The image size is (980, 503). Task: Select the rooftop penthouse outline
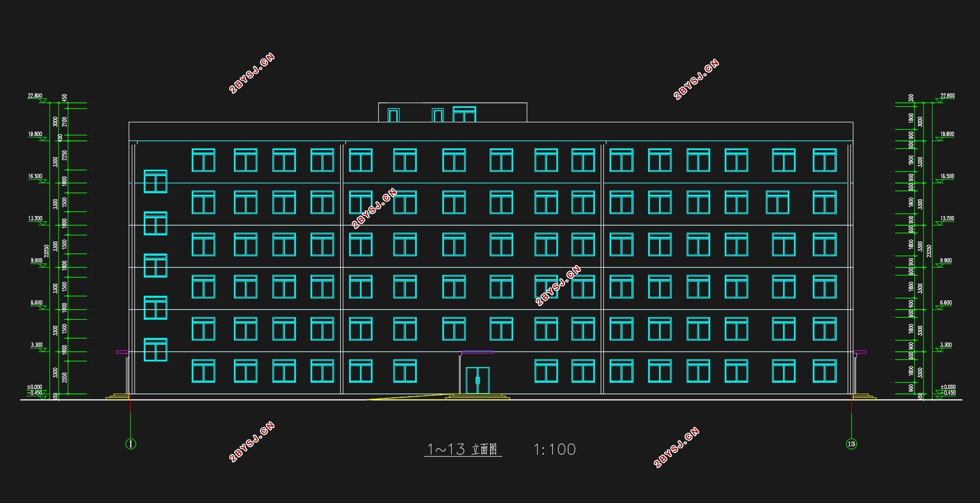(453, 112)
